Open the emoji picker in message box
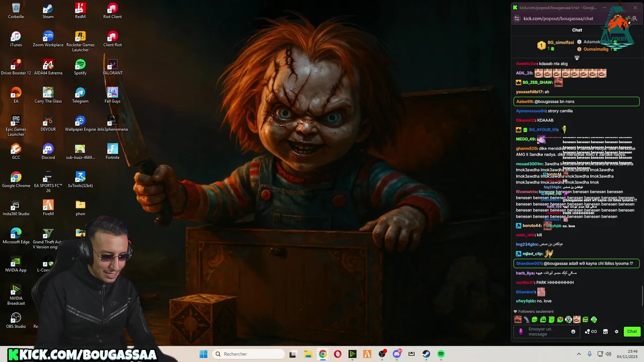Viewport: 644px width, 362px height. pyautogui.click(x=573, y=331)
